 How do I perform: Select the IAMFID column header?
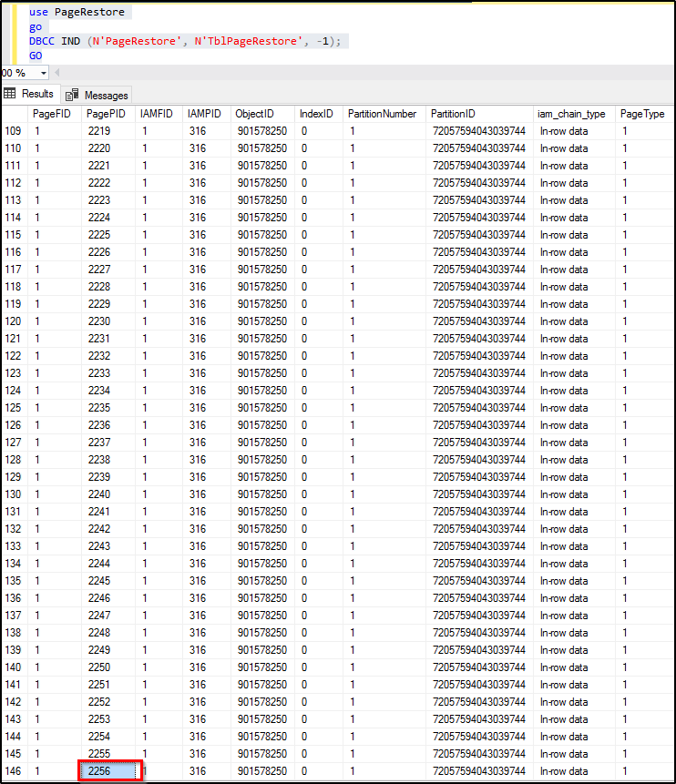(159, 114)
